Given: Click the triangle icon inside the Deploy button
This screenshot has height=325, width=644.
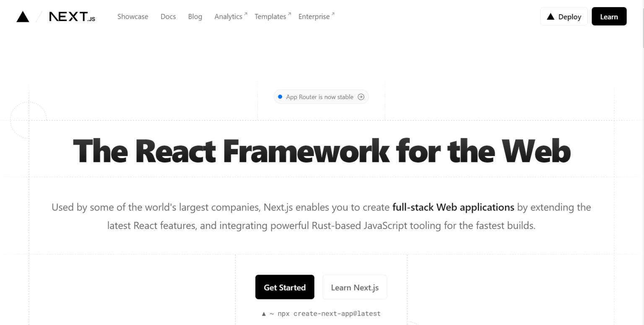Looking at the screenshot, I should (551, 16).
